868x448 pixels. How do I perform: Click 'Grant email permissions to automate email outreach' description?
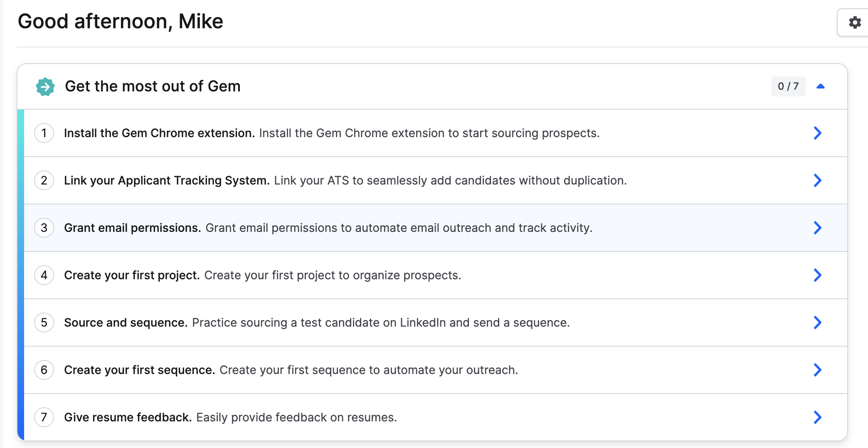click(399, 228)
